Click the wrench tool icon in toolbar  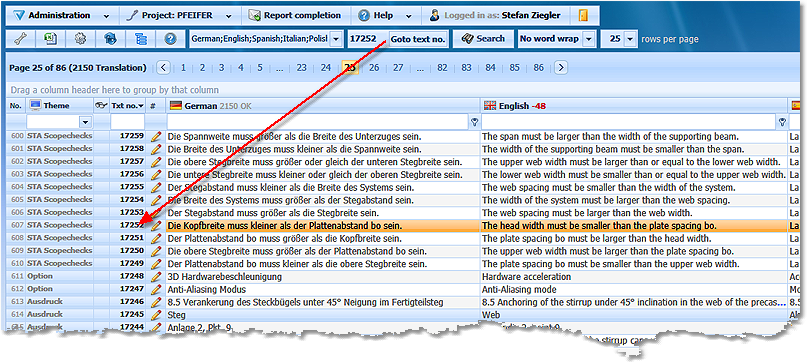pos(20,39)
